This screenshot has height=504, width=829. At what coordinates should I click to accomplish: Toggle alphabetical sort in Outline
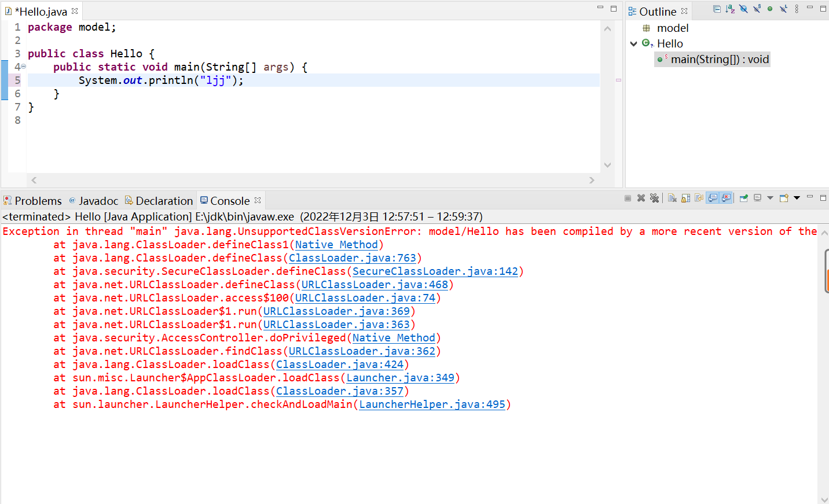[x=730, y=9]
